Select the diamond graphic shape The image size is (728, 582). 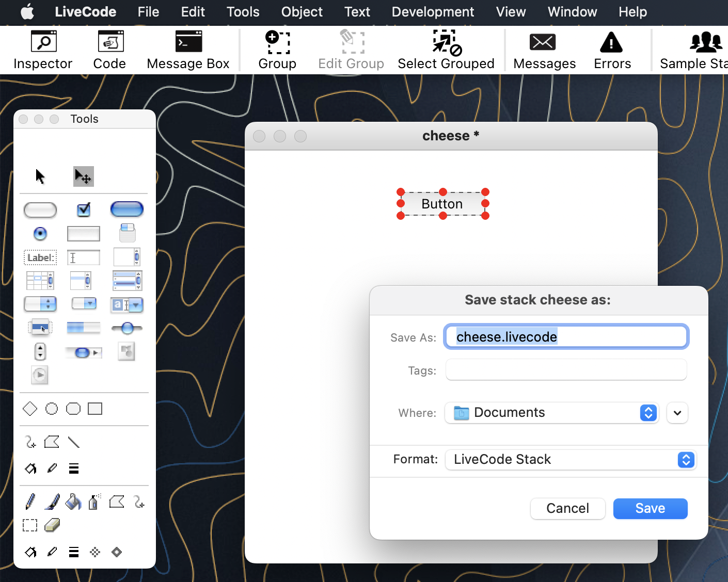[30, 409]
